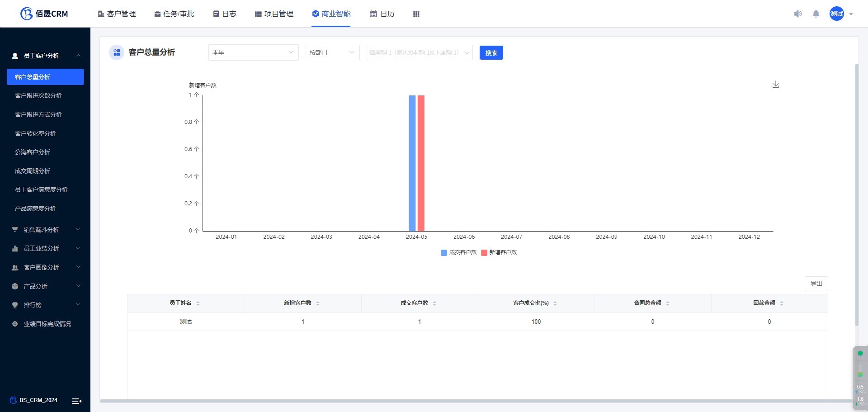The width and height of the screenshot is (868, 412).
Task: Click the blue 2024-05 chart bar
Action: pyautogui.click(x=412, y=163)
